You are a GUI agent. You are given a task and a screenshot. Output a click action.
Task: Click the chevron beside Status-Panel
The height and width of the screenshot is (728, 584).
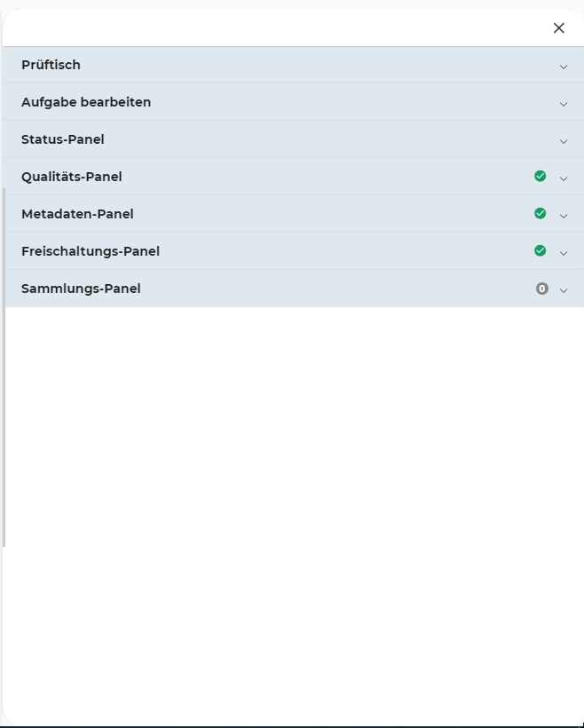point(564,141)
